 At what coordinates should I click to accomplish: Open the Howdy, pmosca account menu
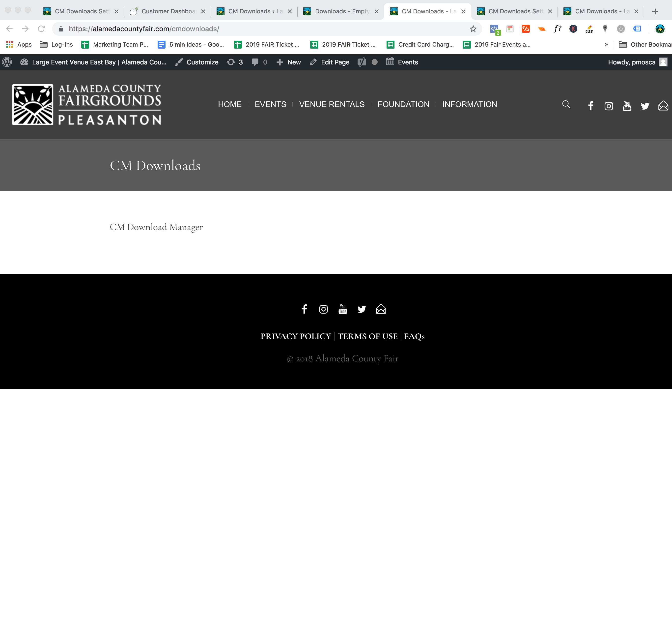[x=637, y=62]
